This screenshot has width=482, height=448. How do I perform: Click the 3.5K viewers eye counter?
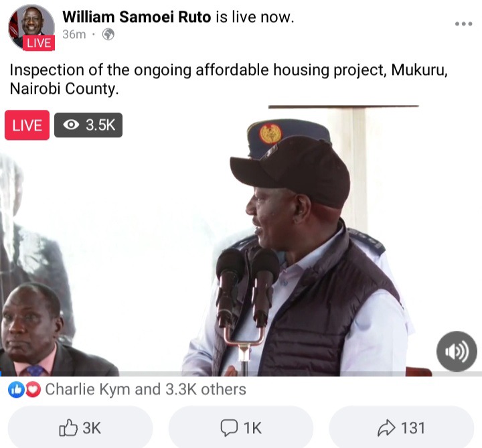88,125
